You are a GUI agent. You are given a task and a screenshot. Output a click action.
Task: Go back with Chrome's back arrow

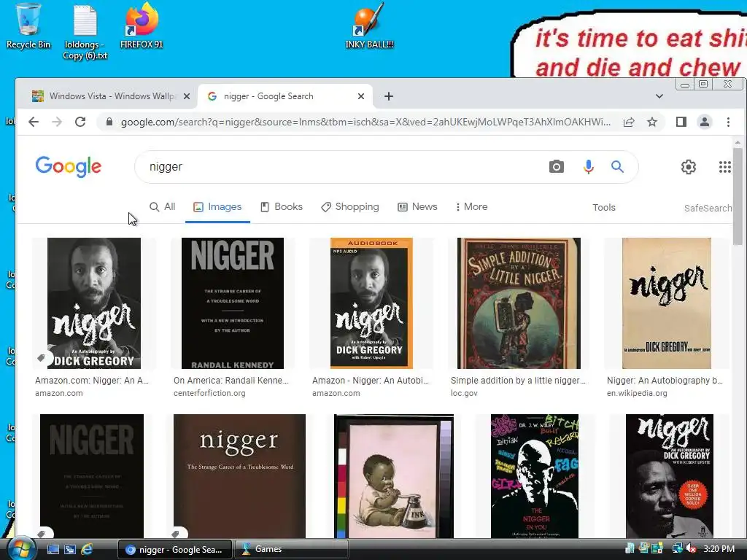[34, 122]
